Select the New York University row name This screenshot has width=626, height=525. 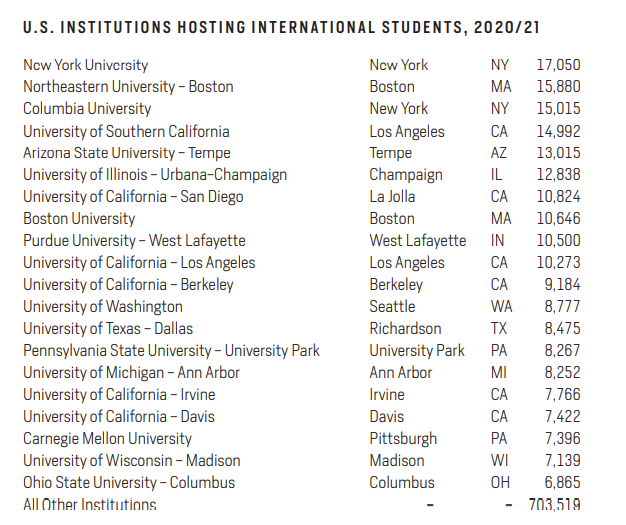[85, 65]
